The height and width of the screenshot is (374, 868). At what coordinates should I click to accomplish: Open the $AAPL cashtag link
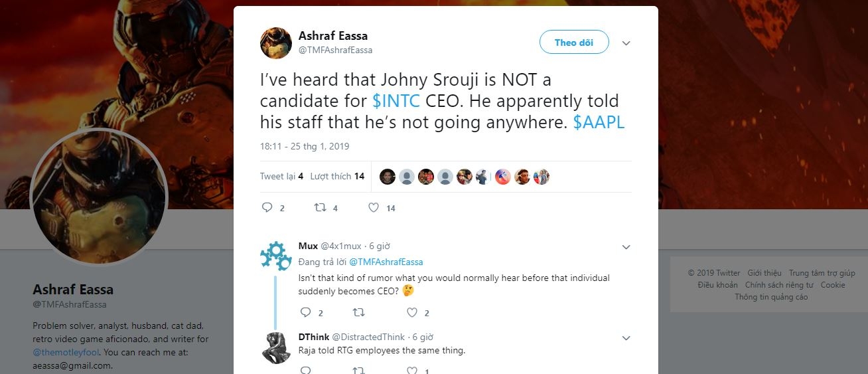click(x=599, y=123)
